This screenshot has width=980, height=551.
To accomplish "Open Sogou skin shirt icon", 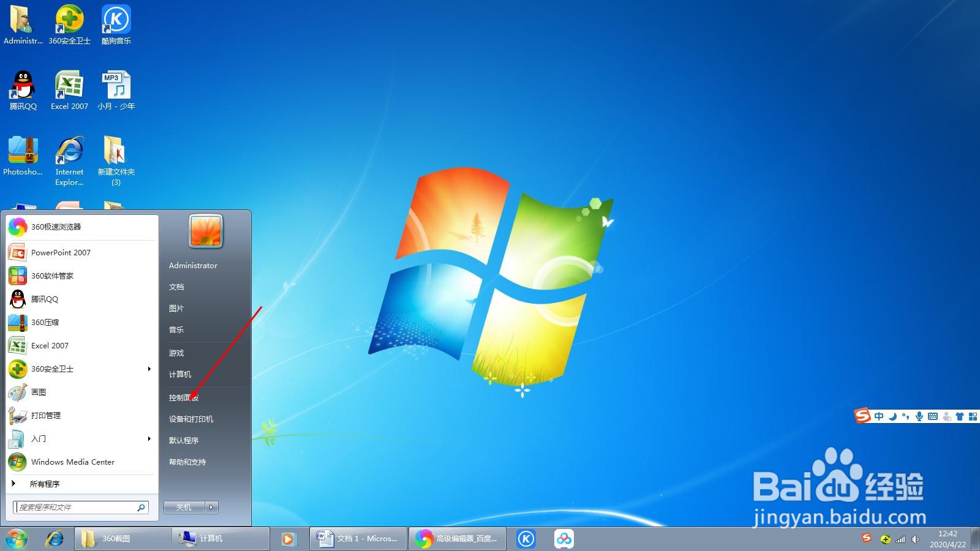I will [x=960, y=416].
